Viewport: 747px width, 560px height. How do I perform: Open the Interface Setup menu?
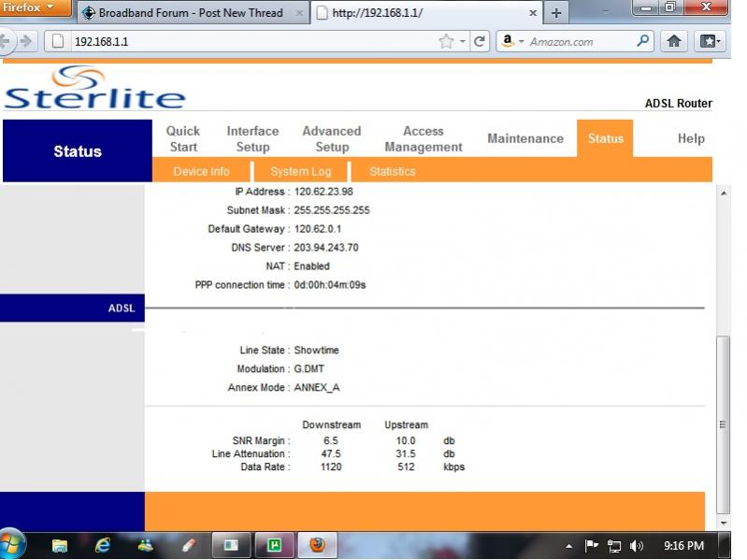tap(252, 138)
